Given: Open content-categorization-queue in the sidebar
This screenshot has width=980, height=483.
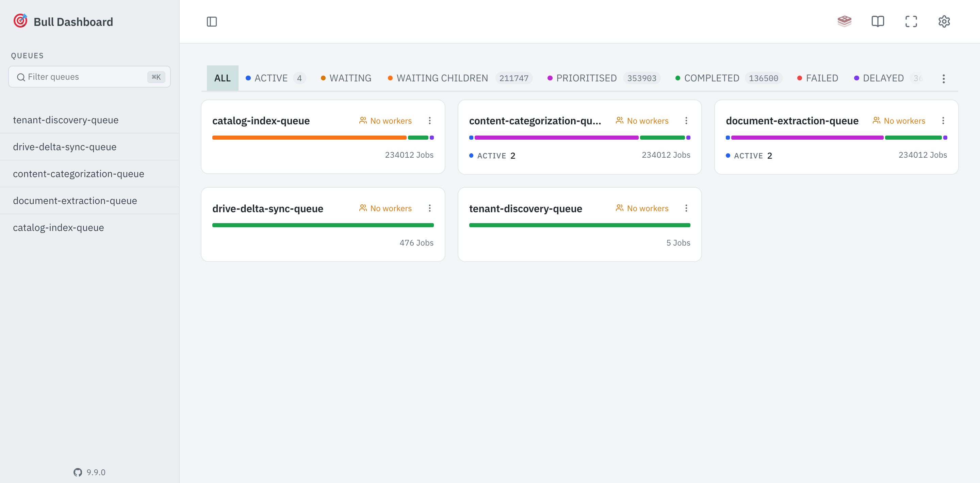Looking at the screenshot, I should click(89, 174).
